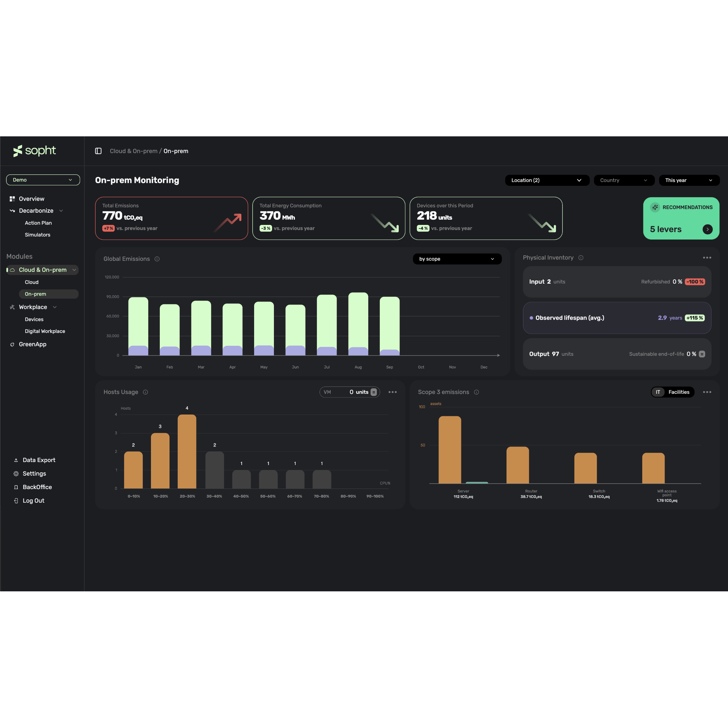This screenshot has width=728, height=728.
Task: Open the Physical Inventory info icon
Action: [x=581, y=258]
